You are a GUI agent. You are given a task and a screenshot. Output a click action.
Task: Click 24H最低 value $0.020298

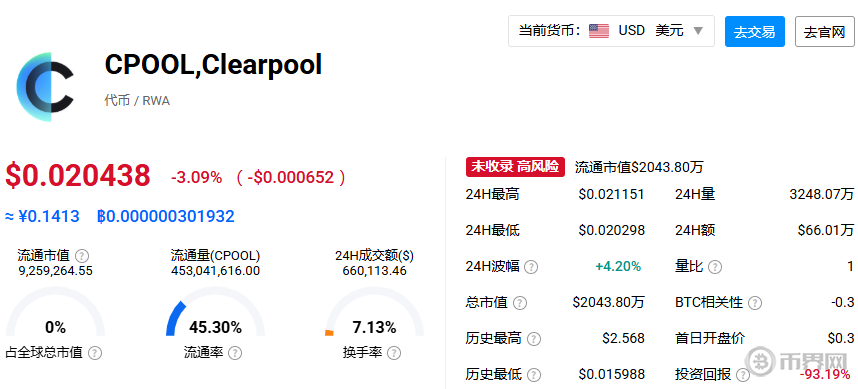[x=611, y=230]
